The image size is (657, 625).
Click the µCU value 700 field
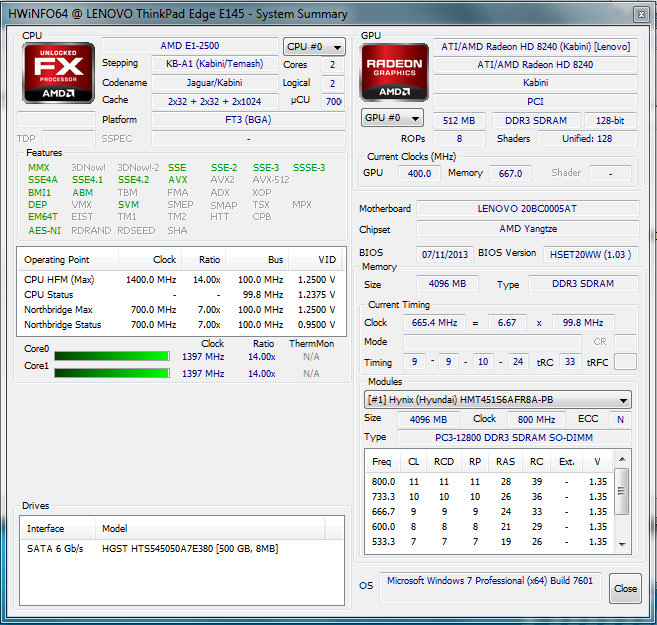coord(333,101)
